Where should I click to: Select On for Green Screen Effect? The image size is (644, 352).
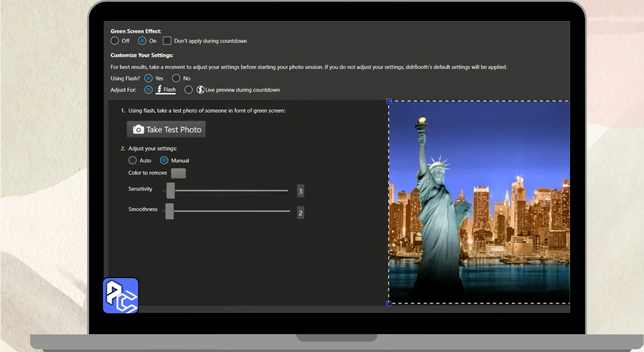tap(142, 41)
